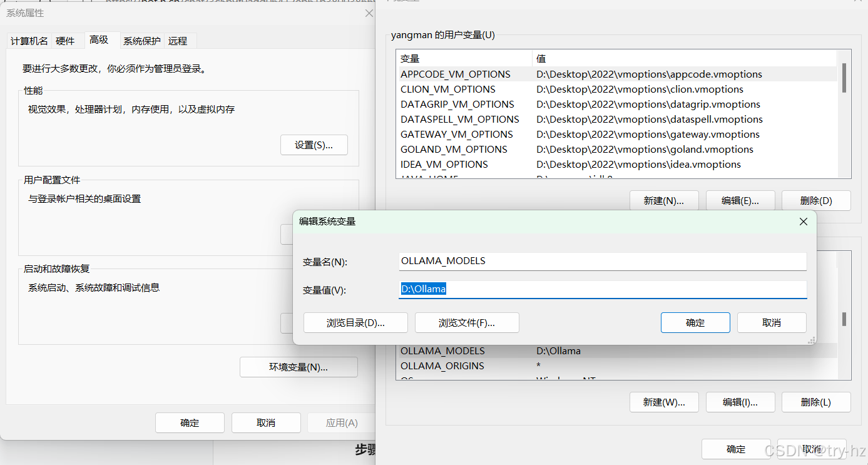Open the 系统保护 tab

pyautogui.click(x=142, y=41)
